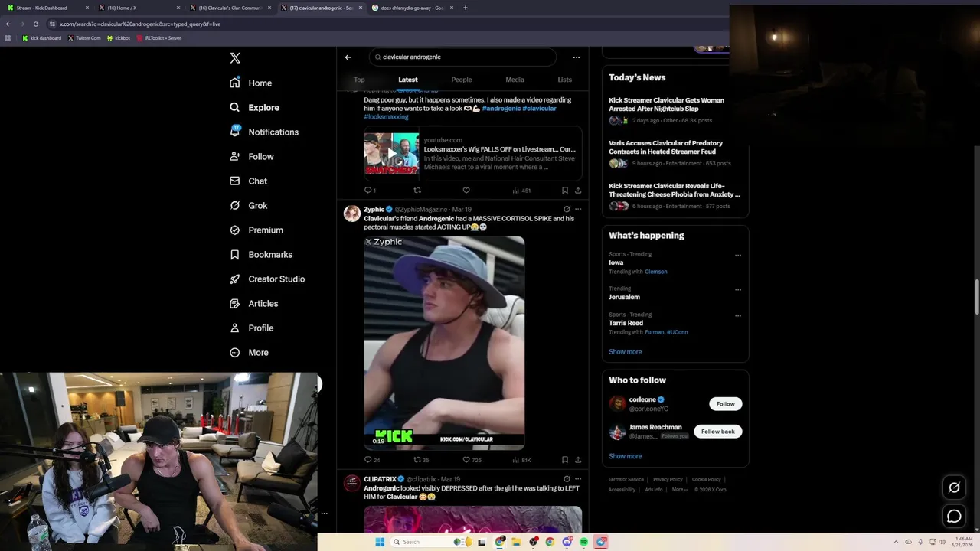
Task: Open Notifications in the X sidebar
Action: (x=264, y=132)
